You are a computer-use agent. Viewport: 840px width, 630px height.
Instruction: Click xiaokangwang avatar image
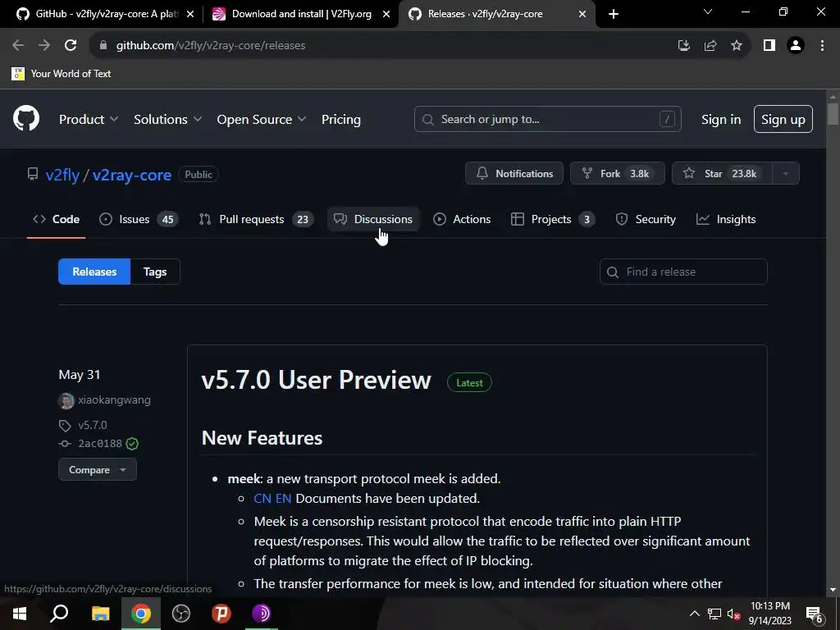click(66, 400)
